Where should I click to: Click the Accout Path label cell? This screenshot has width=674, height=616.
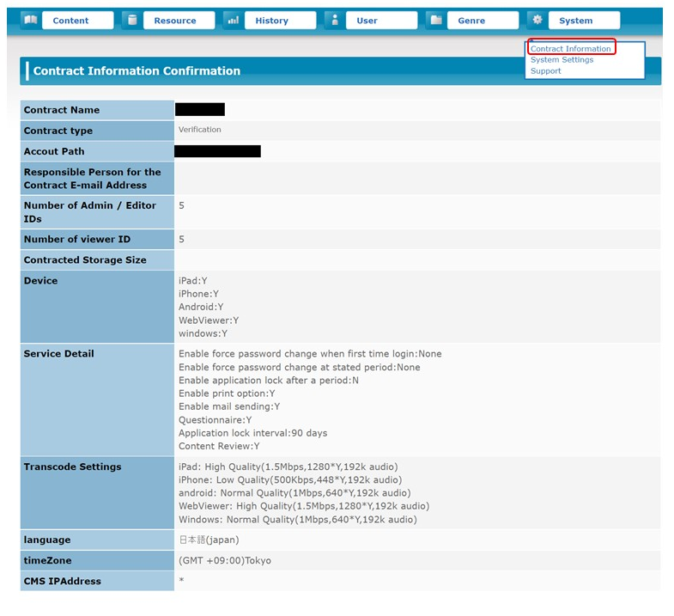(x=97, y=151)
